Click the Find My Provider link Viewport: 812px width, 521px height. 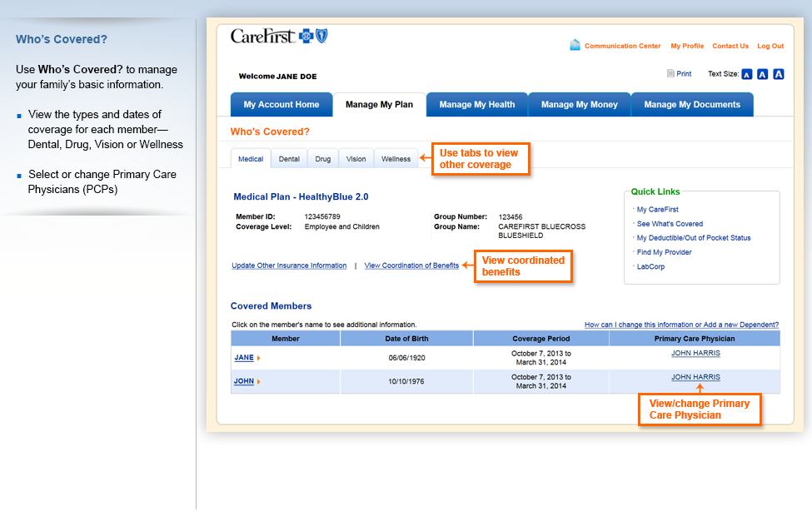[x=664, y=252]
